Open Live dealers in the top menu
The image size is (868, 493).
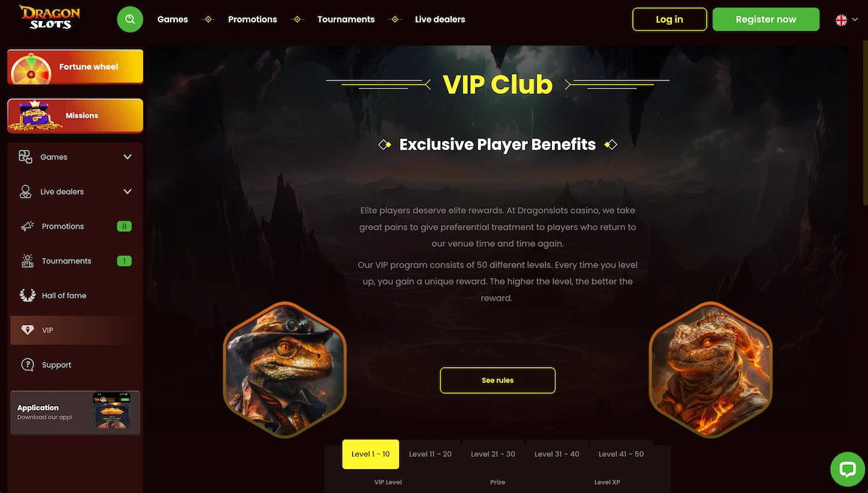pos(440,20)
